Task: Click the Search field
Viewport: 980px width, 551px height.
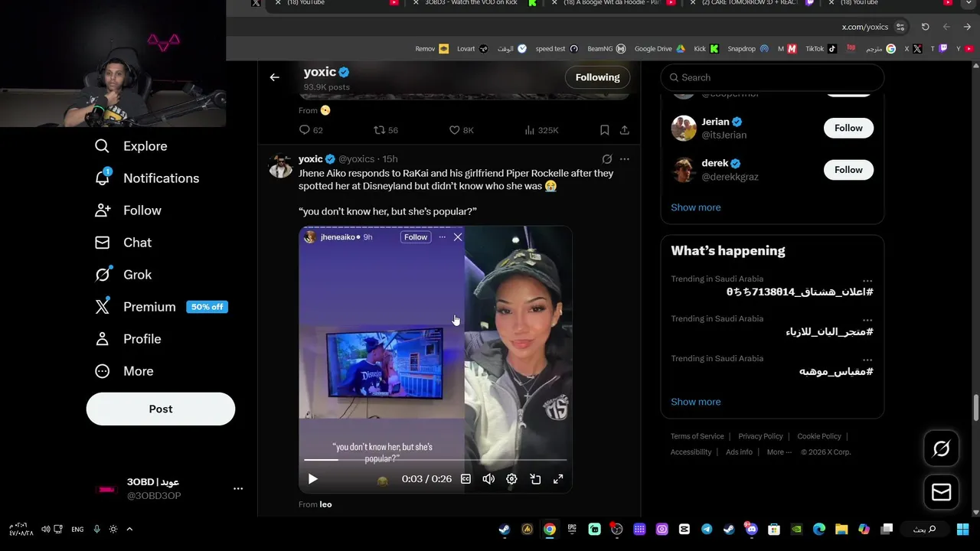Action: pyautogui.click(x=773, y=77)
